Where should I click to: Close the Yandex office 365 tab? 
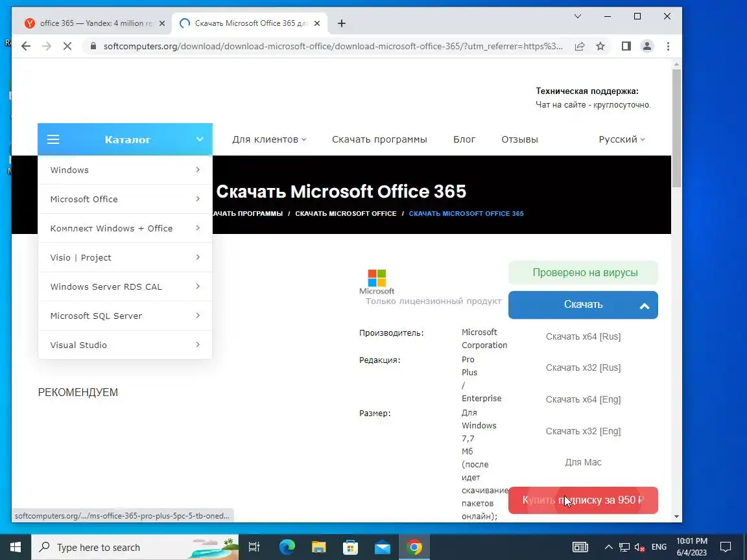pos(162,23)
